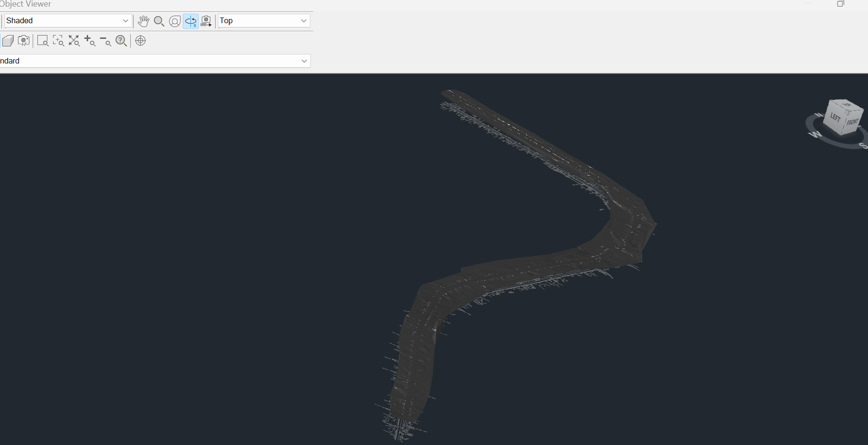The width and height of the screenshot is (868, 445).
Task: Click the Zoom question-mark magnifier icon
Action: point(121,41)
